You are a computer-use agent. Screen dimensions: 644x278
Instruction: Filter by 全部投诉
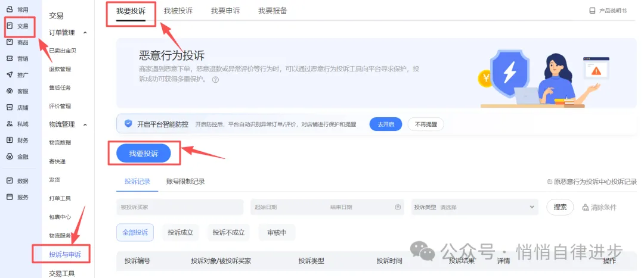tap(135, 233)
